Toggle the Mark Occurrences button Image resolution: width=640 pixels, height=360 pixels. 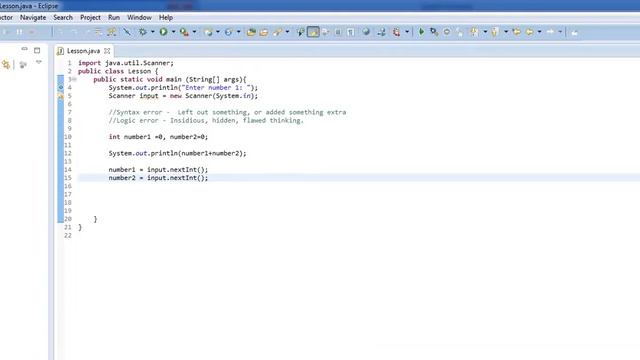tap(313, 32)
